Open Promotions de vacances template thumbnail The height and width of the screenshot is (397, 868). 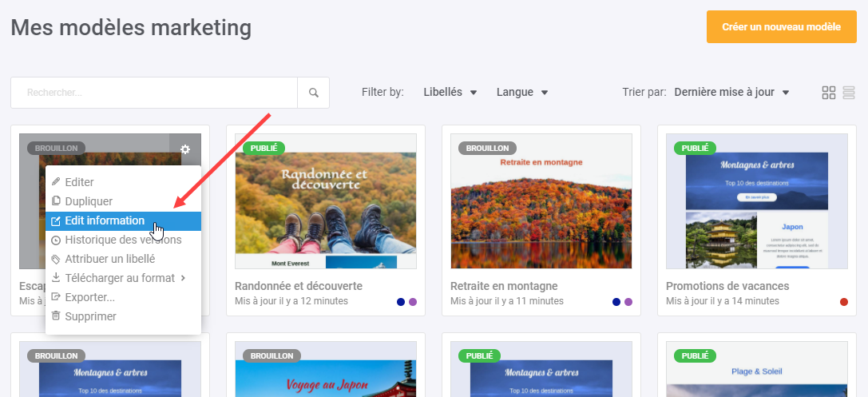757,201
